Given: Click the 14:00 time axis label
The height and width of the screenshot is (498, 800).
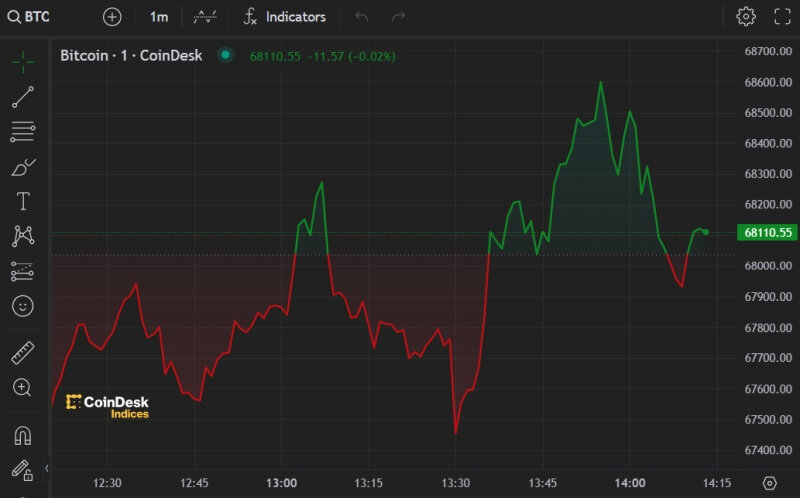Looking at the screenshot, I should 630,483.
